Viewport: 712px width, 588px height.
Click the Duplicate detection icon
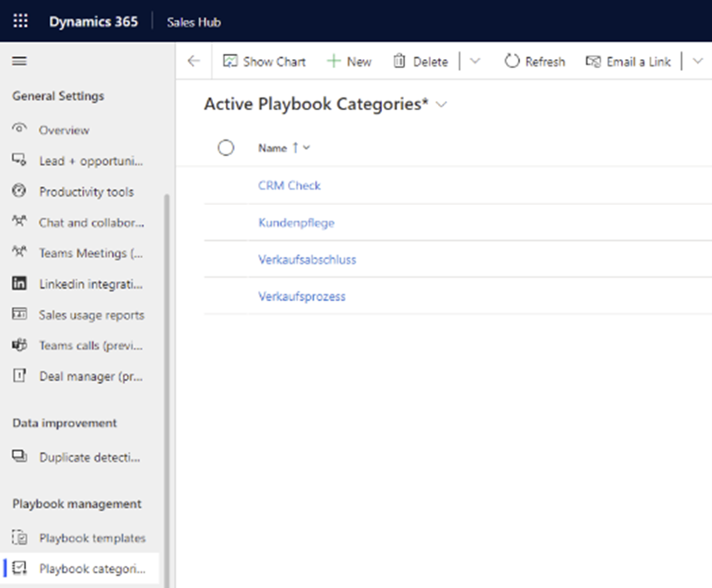click(x=19, y=456)
